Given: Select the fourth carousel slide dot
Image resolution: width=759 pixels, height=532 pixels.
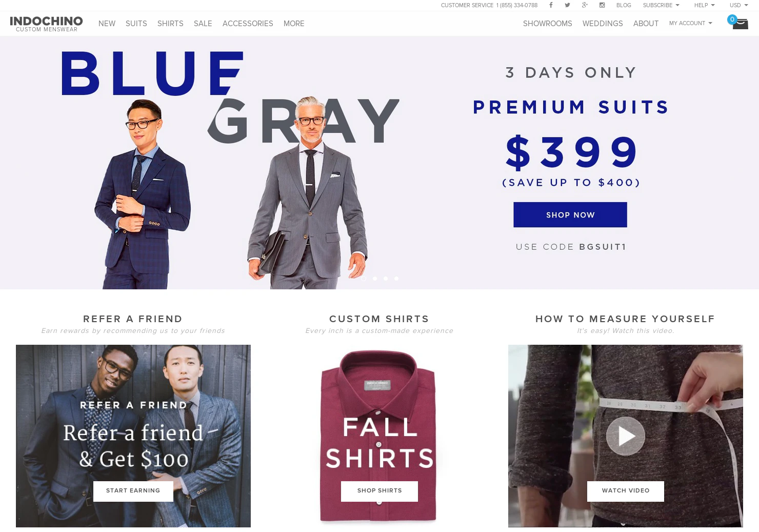Looking at the screenshot, I should point(396,279).
